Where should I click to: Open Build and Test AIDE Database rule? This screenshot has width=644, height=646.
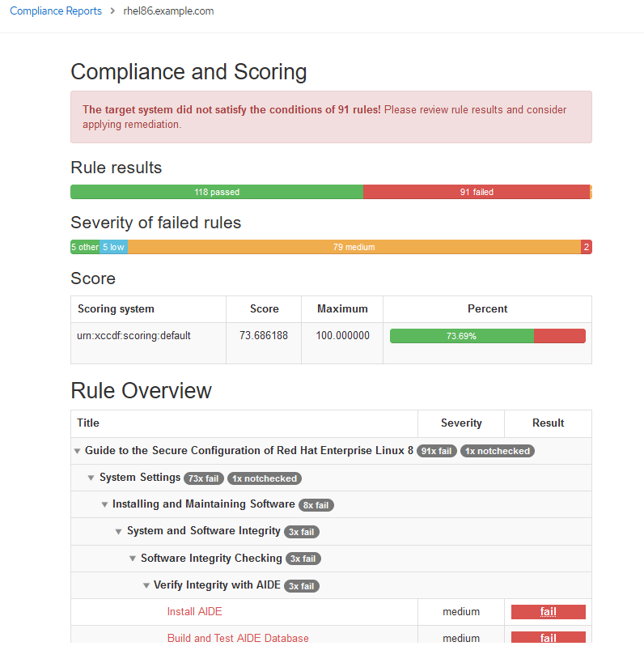[x=238, y=638]
